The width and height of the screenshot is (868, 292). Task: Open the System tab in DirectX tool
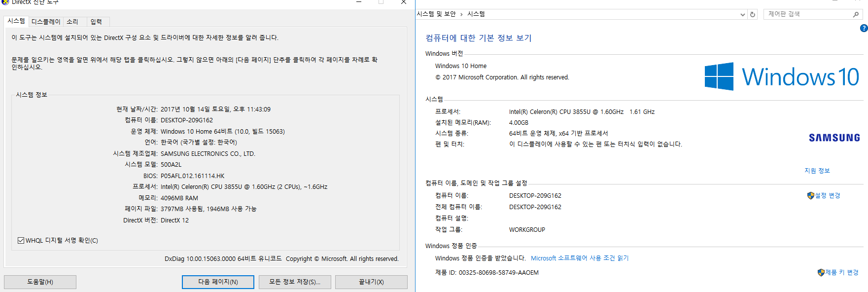tap(16, 21)
